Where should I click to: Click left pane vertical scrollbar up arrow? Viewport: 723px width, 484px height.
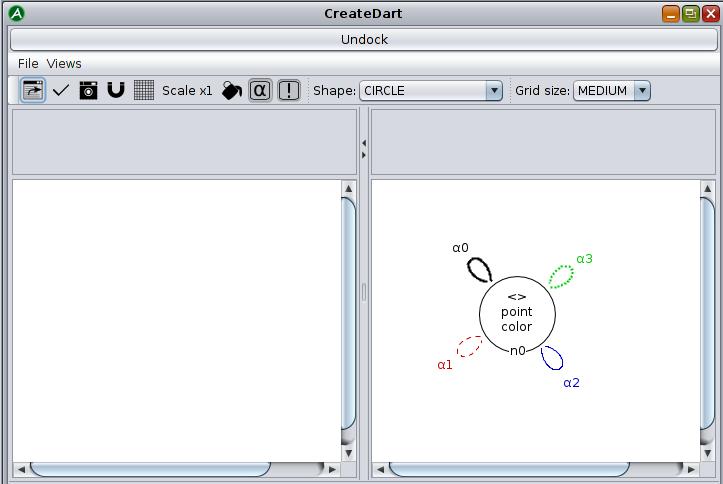click(x=349, y=189)
